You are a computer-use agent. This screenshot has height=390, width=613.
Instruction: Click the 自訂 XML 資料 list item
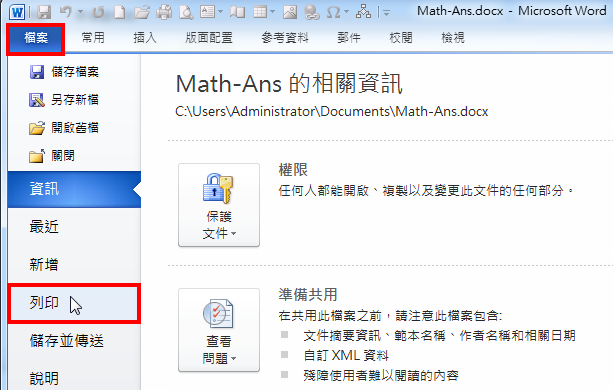click(x=346, y=356)
